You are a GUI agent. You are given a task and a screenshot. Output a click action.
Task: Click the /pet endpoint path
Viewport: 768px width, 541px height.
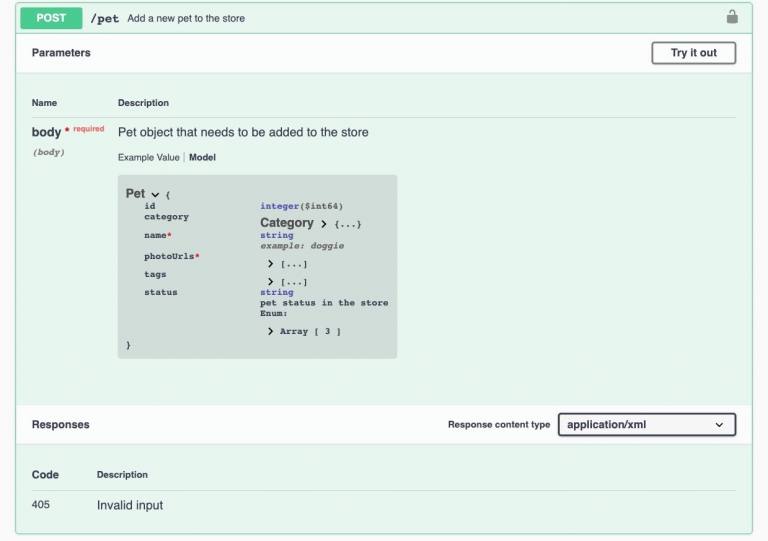[x=105, y=18]
